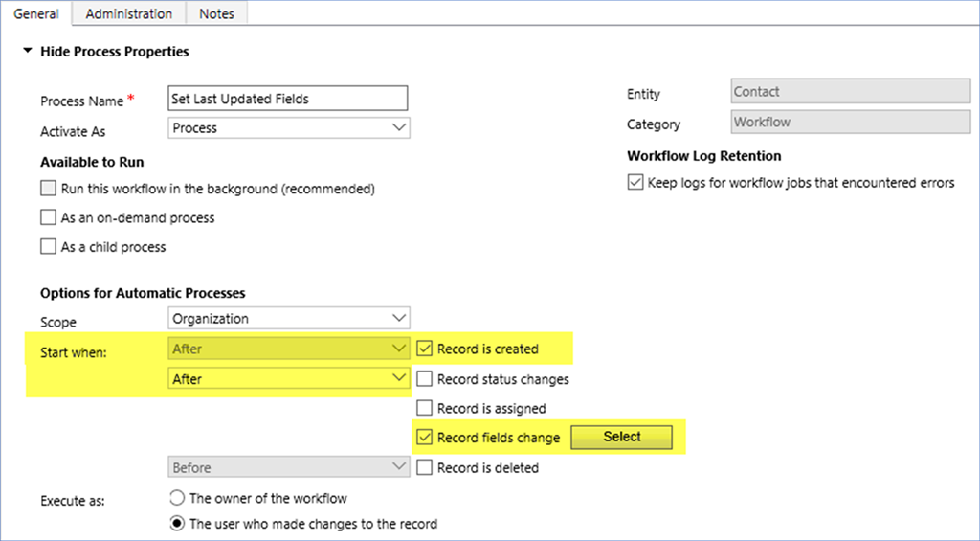The width and height of the screenshot is (980, 541).
Task: Enable Run this workflow in the background
Action: (49, 189)
